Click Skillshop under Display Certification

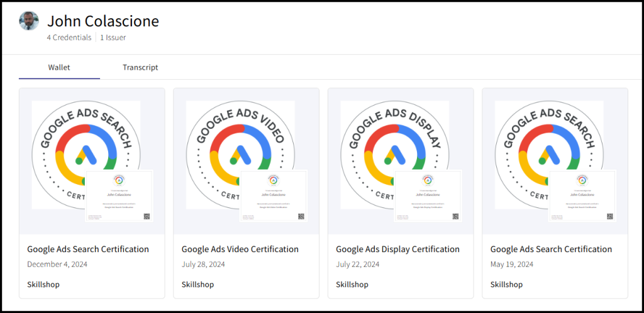pos(352,284)
